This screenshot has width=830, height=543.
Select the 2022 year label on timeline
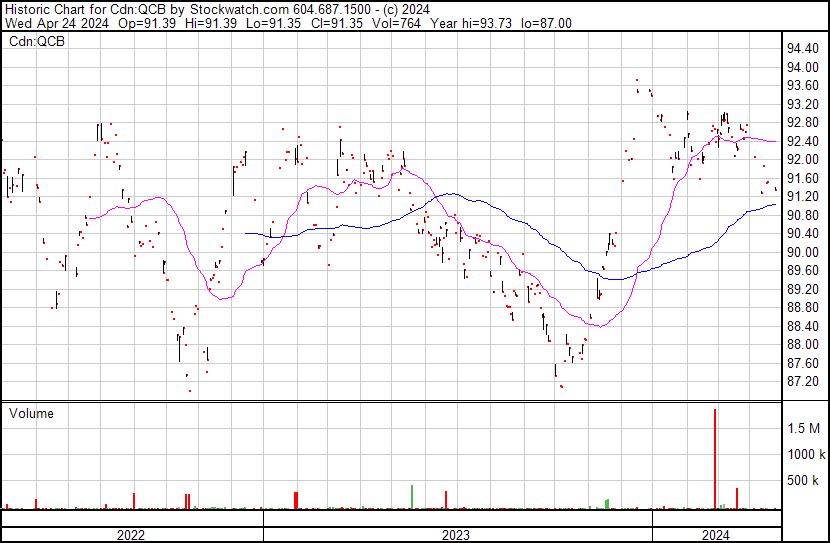[x=131, y=535]
